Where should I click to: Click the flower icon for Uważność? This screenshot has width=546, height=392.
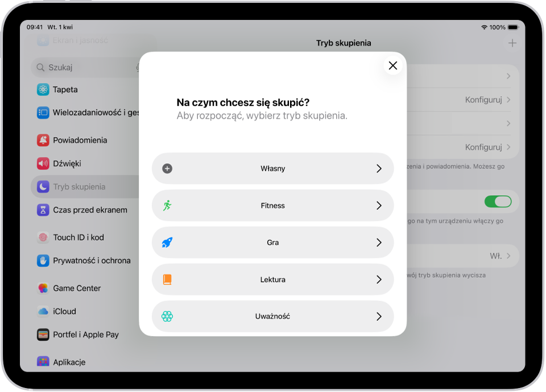coord(167,316)
